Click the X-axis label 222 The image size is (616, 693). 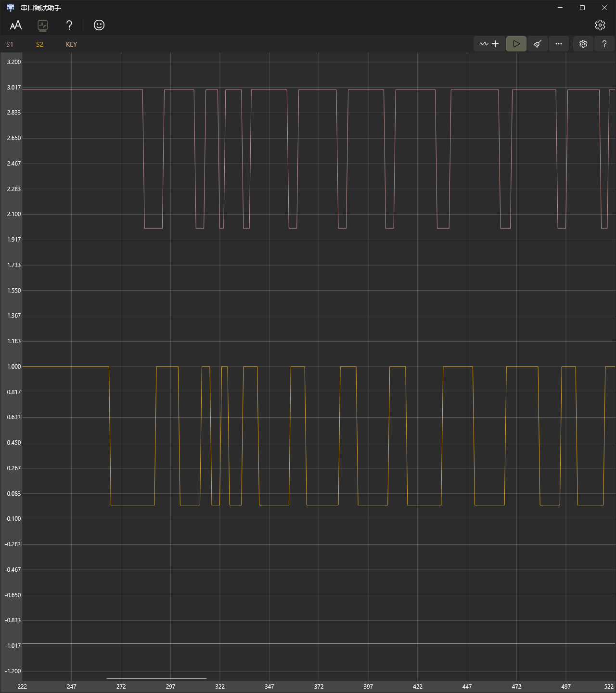(x=22, y=687)
